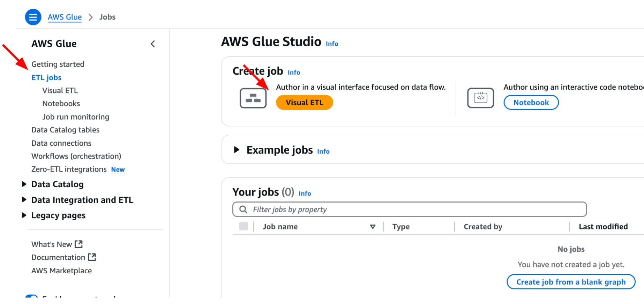Open What's New external link icon

(x=79, y=244)
